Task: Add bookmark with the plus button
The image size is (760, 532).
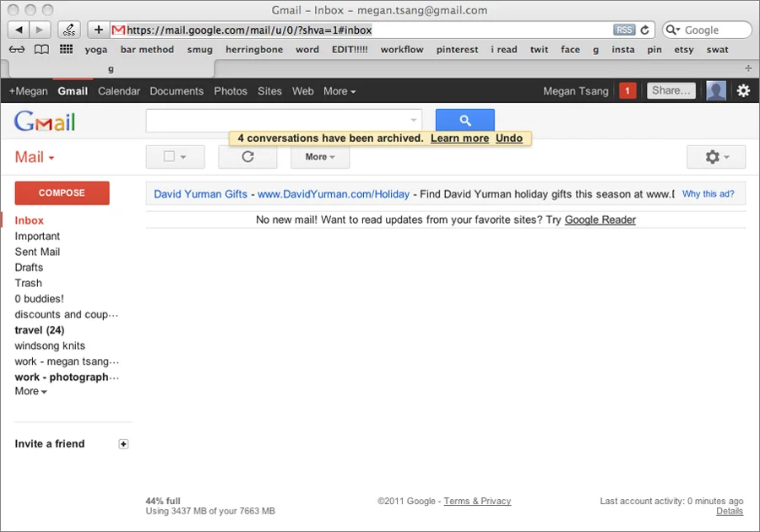Action: tap(99, 30)
